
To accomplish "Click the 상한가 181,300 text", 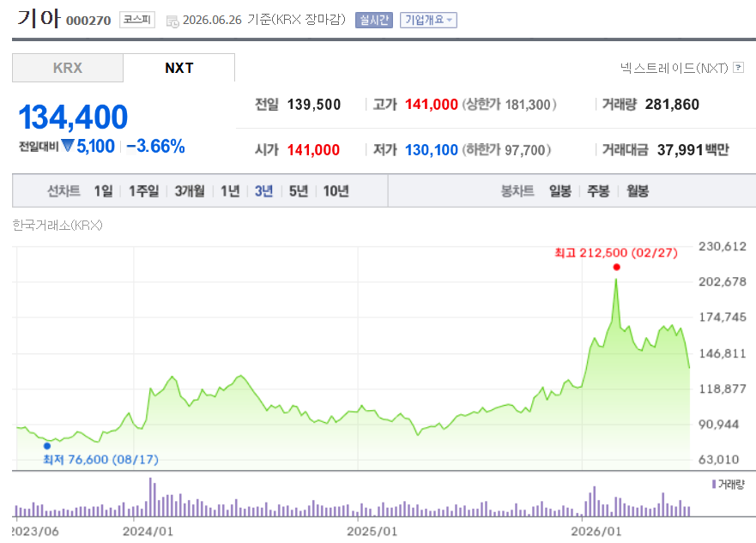I will tap(509, 105).
